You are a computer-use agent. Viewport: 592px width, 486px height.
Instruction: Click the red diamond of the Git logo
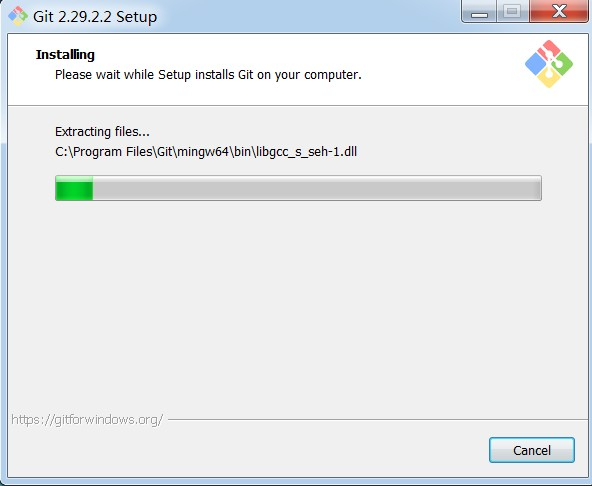[x=549, y=50]
